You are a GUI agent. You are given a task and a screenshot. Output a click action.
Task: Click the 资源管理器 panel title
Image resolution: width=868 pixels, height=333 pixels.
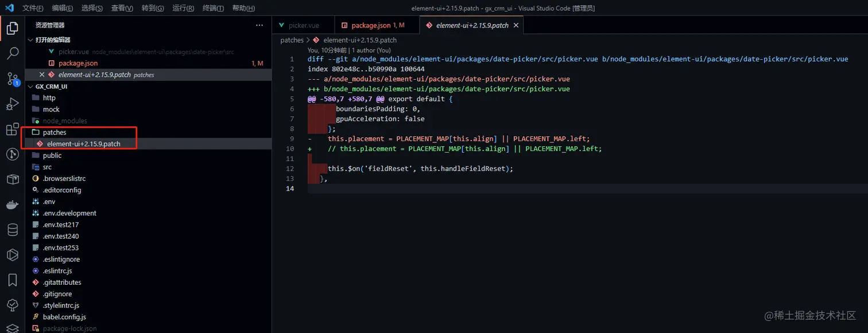click(50, 25)
